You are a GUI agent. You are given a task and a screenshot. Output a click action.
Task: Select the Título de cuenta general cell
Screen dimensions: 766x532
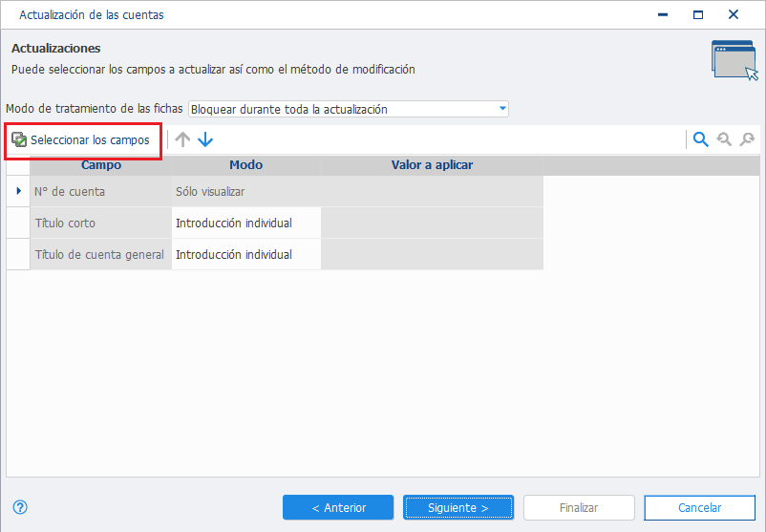[x=101, y=254]
